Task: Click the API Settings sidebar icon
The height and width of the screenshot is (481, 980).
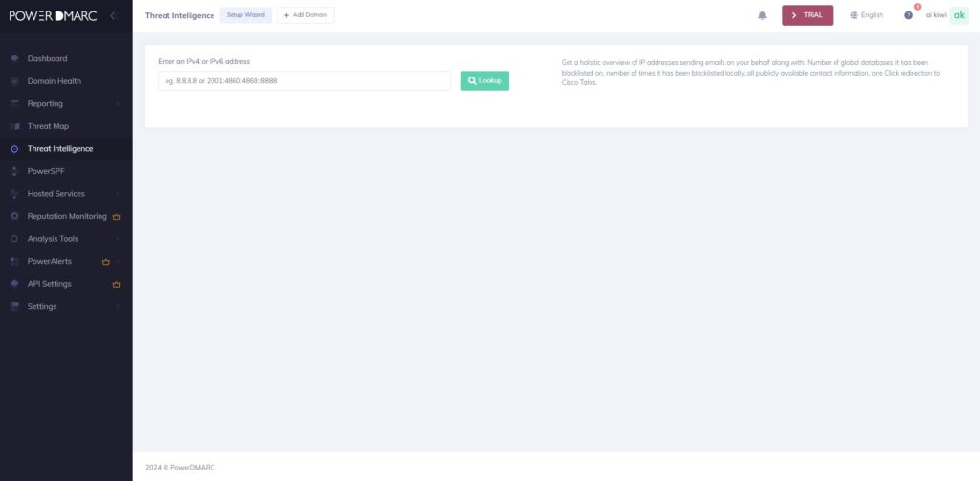Action: [14, 284]
